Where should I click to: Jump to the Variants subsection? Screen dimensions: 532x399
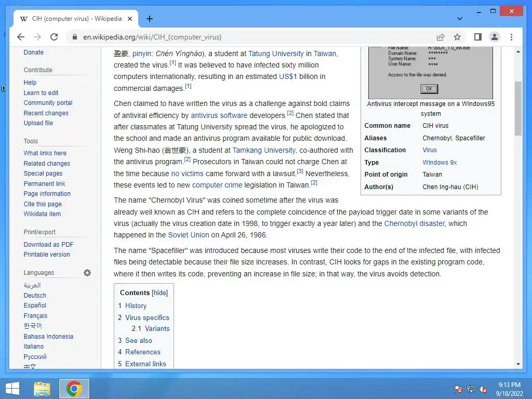pyautogui.click(x=157, y=328)
